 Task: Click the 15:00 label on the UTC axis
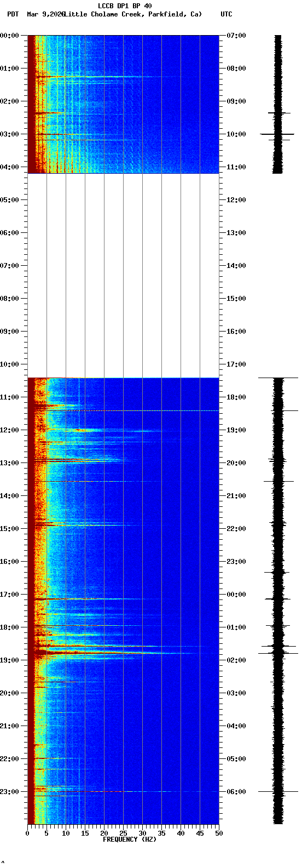pos(236,298)
